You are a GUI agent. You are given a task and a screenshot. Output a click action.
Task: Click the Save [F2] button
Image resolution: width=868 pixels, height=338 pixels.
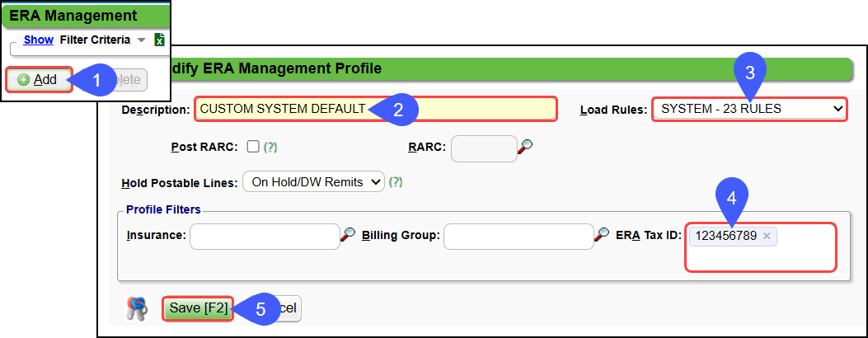tap(198, 307)
